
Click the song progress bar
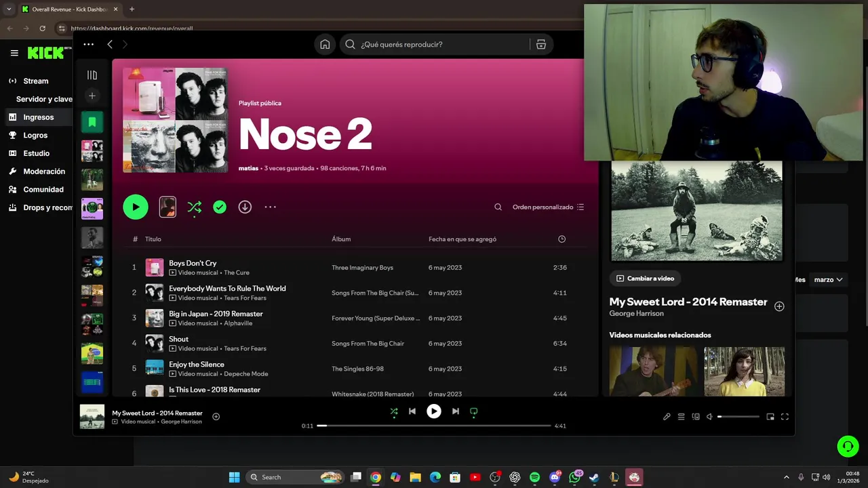point(434,426)
